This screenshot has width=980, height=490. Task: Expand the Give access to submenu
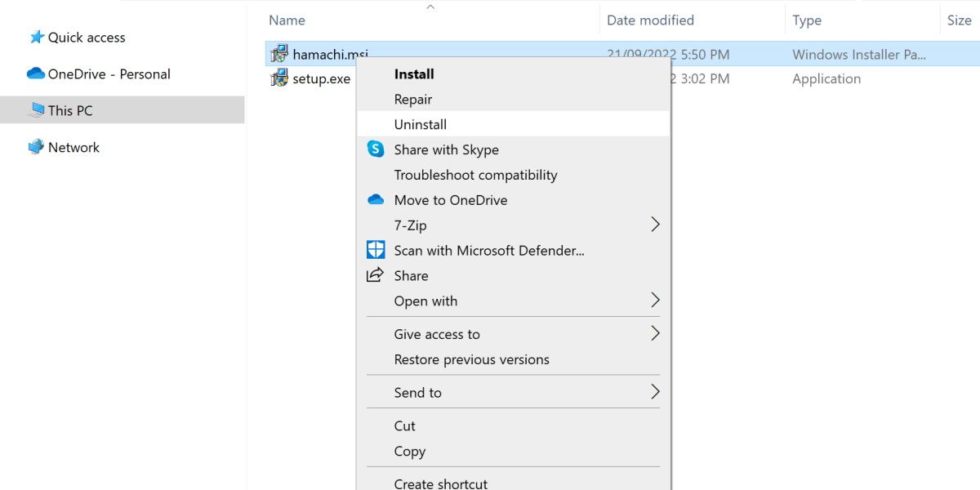pos(655,333)
